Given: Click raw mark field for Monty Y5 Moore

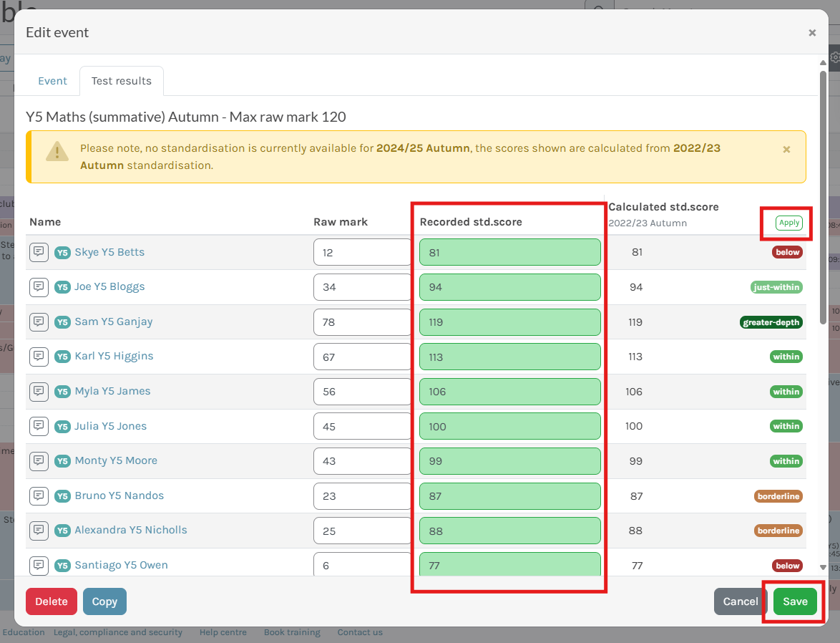Looking at the screenshot, I should coord(362,461).
